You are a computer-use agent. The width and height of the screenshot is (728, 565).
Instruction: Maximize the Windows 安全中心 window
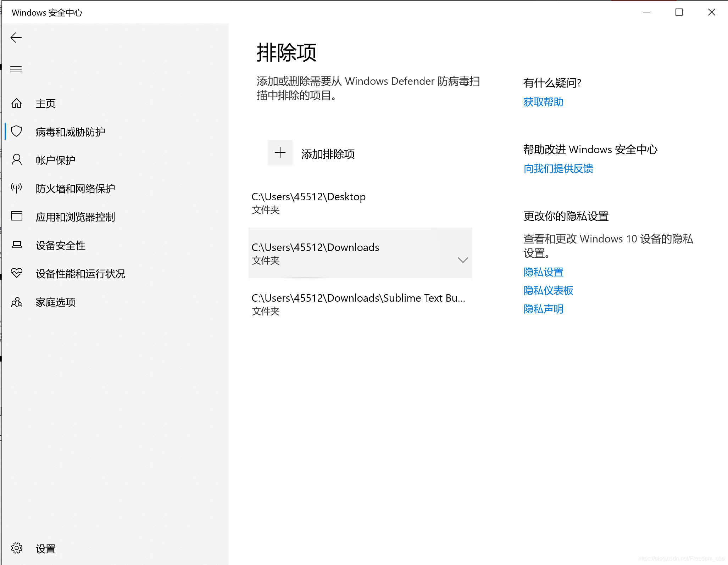tap(679, 12)
